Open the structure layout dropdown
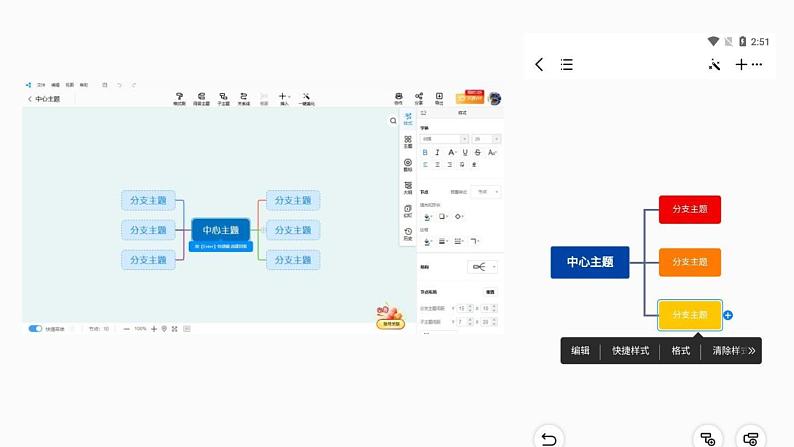The image size is (794, 447). pos(482,267)
